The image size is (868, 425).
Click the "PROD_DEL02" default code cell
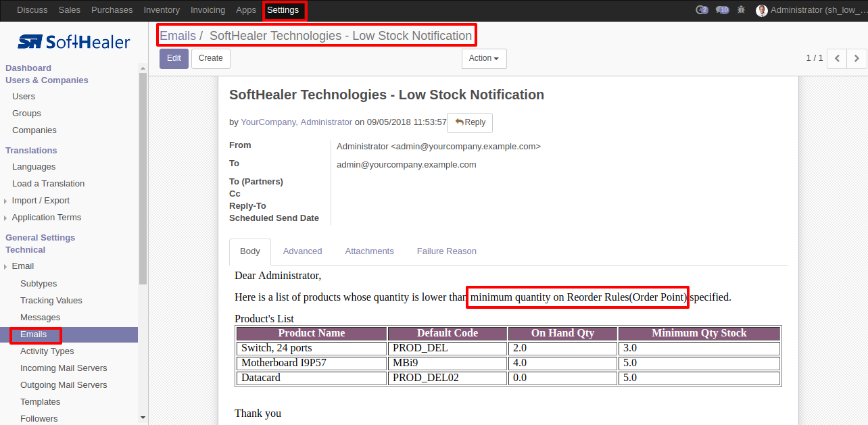point(448,378)
